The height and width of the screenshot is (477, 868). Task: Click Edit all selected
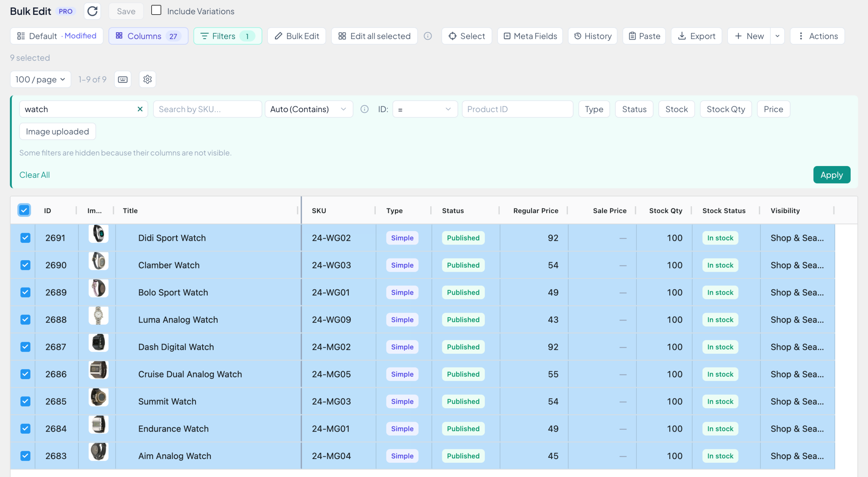click(x=374, y=36)
